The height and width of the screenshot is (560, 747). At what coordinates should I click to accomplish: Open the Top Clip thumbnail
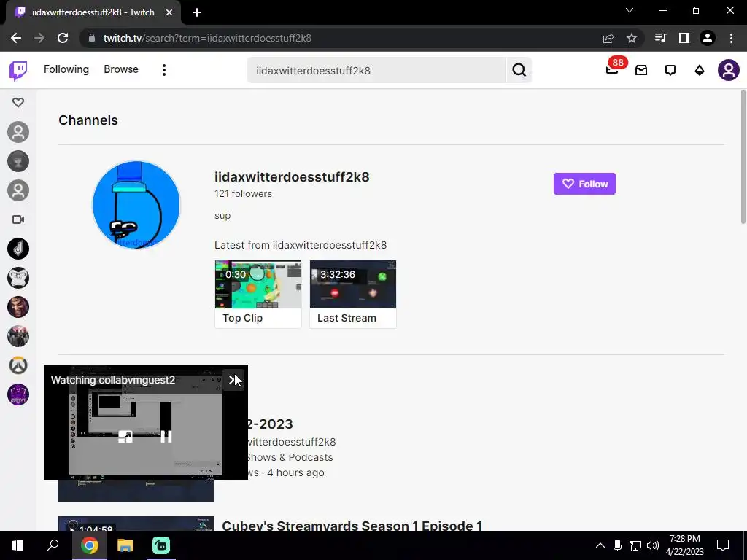258,294
